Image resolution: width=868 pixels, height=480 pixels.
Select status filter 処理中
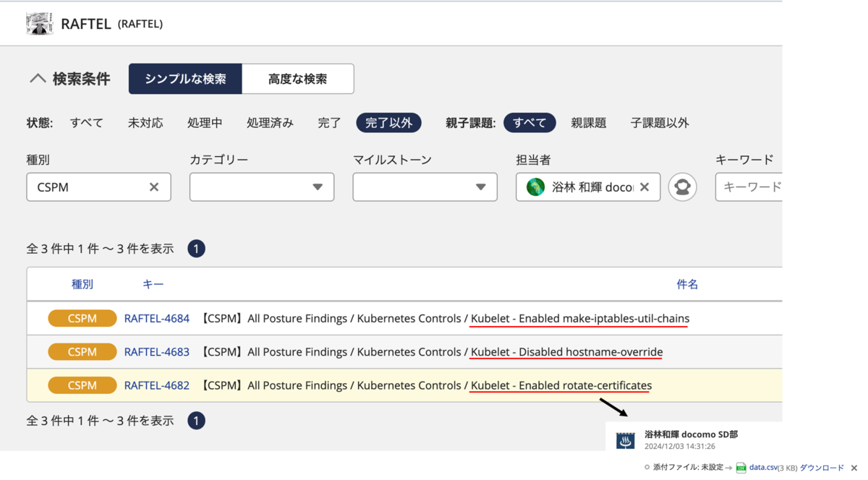point(205,123)
